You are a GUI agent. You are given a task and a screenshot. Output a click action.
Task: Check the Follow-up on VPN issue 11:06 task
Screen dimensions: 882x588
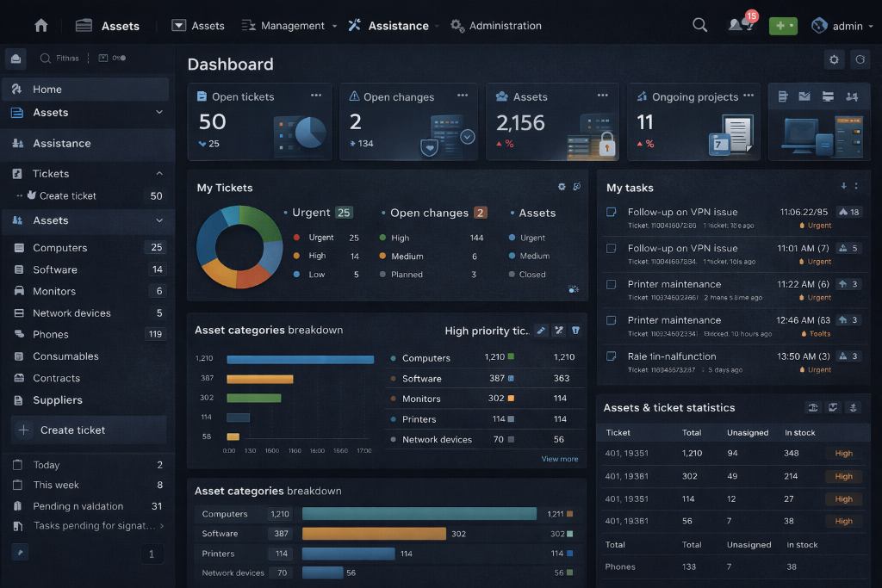coord(611,212)
